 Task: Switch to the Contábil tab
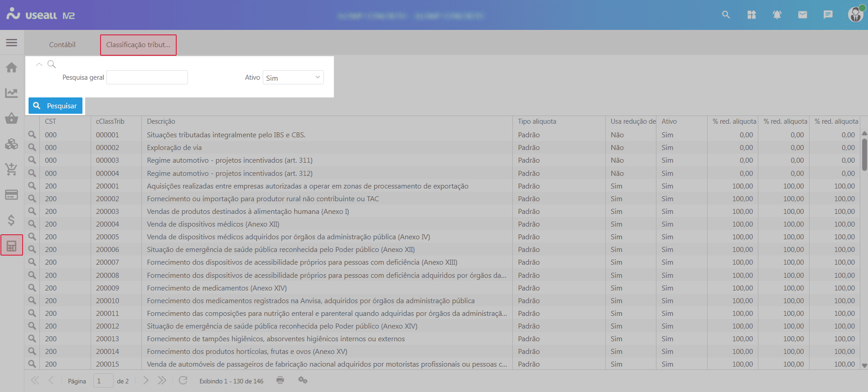pyautogui.click(x=63, y=44)
